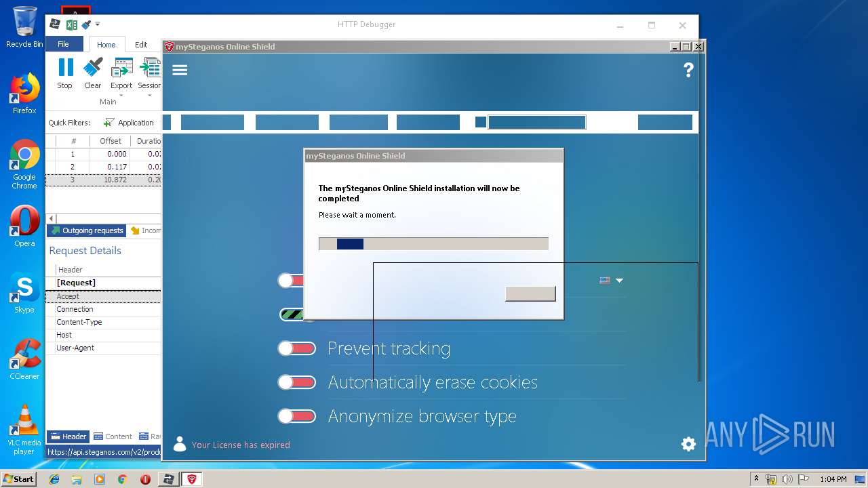Select request row 3 in the grid
Viewport: 868px width, 488px height.
[x=103, y=180]
